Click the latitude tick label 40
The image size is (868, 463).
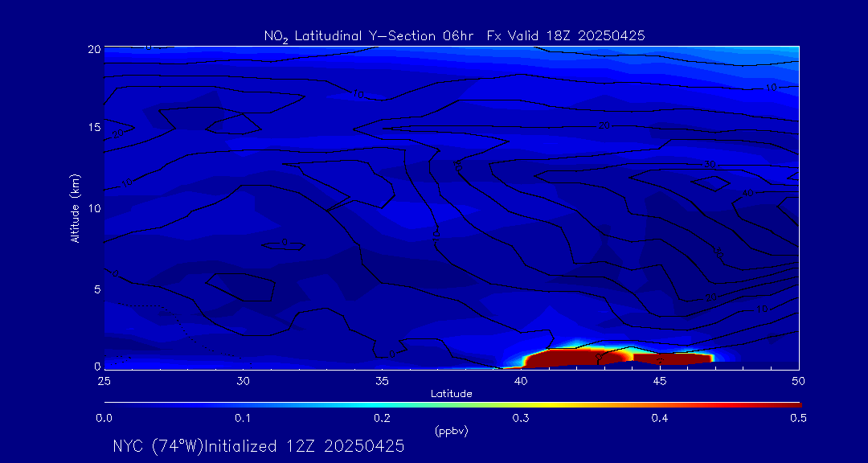click(521, 380)
